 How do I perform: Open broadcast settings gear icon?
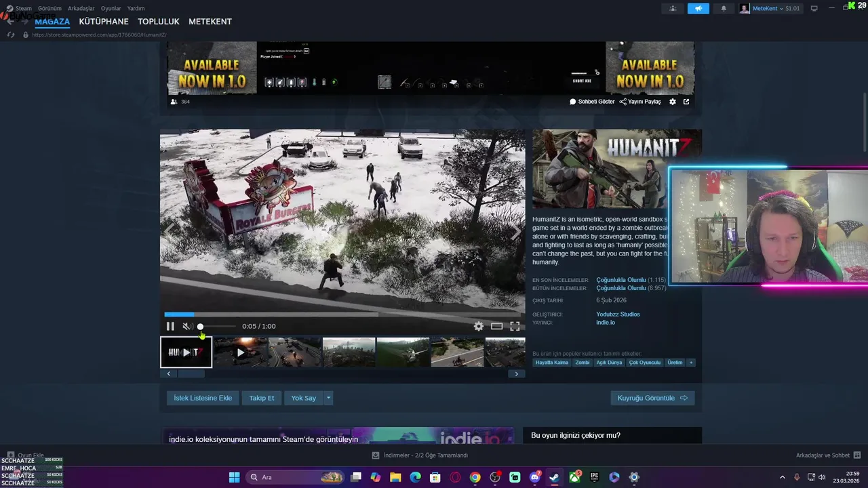(x=673, y=102)
